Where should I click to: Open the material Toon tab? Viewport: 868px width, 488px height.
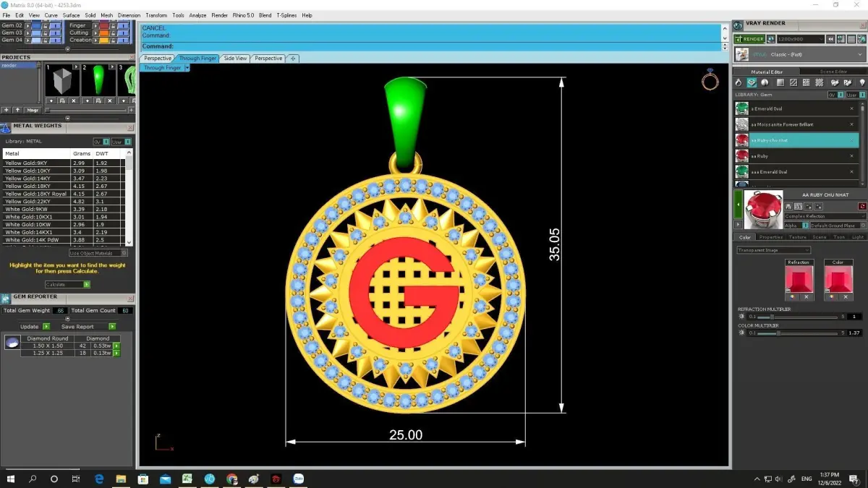839,237
